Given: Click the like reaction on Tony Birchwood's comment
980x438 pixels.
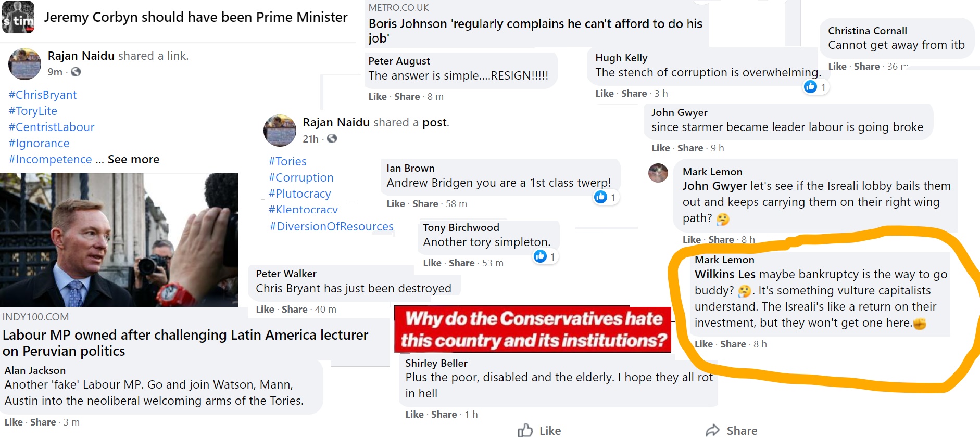Looking at the screenshot, I should point(540,256).
